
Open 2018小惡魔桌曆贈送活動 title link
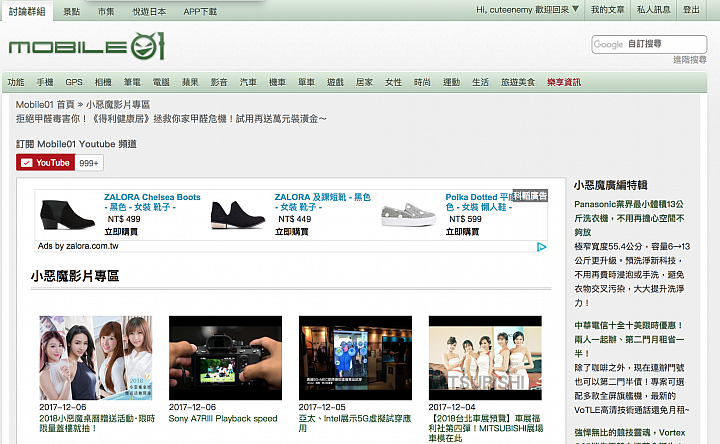pos(97,423)
